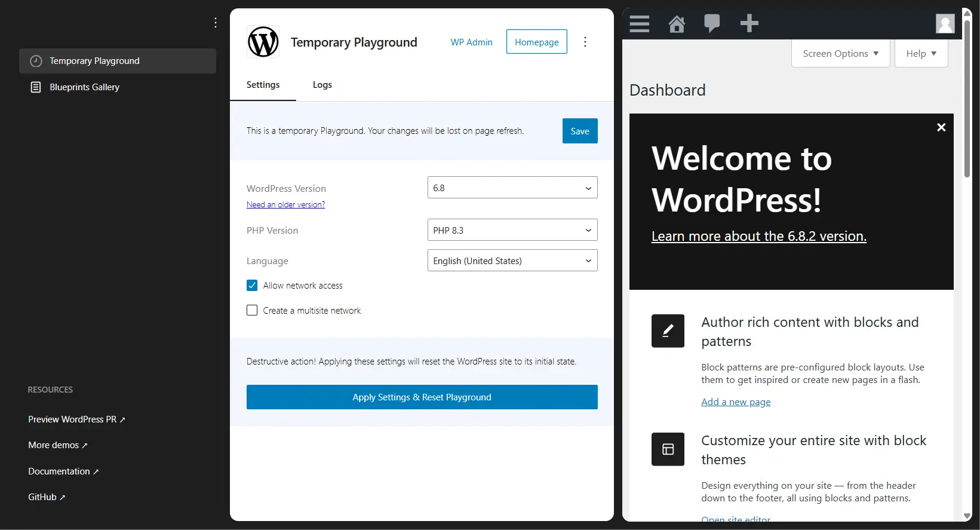Click the WordPress logo beside Temporary Playground
The image size is (980, 530).
pyautogui.click(x=263, y=42)
